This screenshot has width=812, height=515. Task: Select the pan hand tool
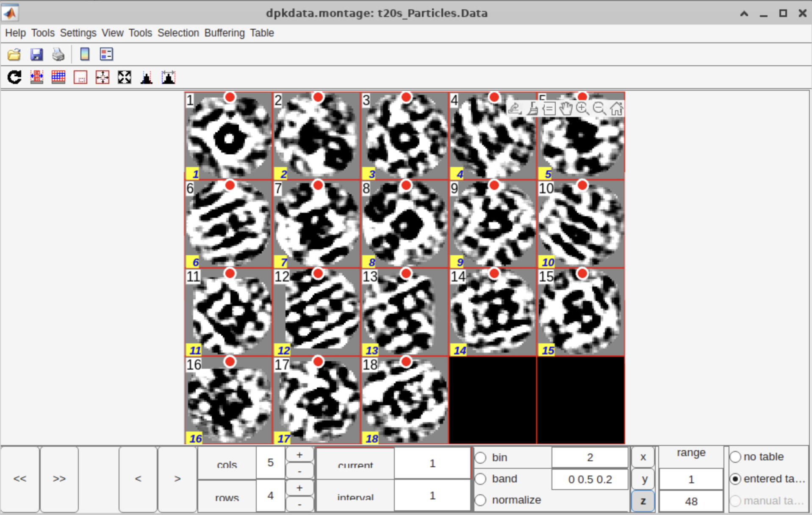(565, 109)
